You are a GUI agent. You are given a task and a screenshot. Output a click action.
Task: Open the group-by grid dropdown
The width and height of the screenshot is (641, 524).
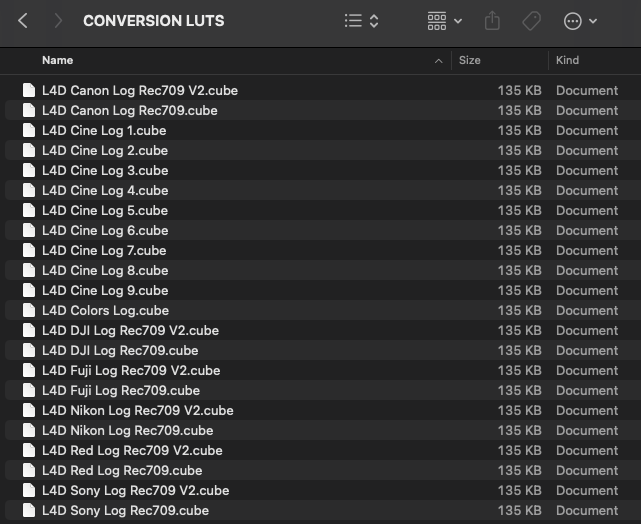click(x=444, y=20)
